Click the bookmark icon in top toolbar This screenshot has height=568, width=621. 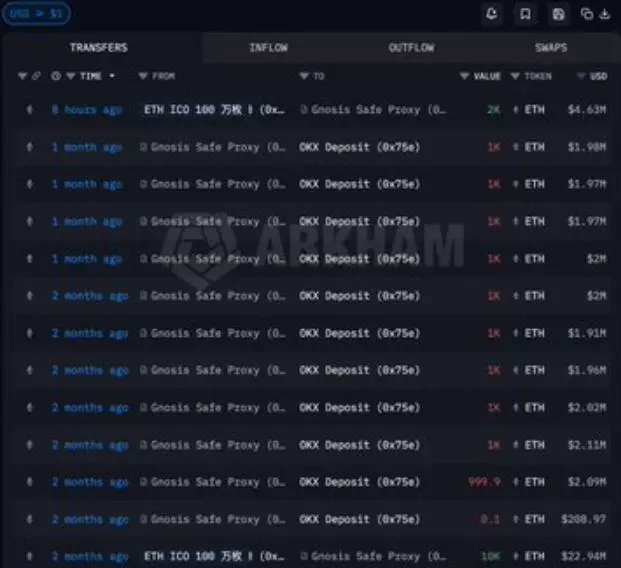click(525, 14)
